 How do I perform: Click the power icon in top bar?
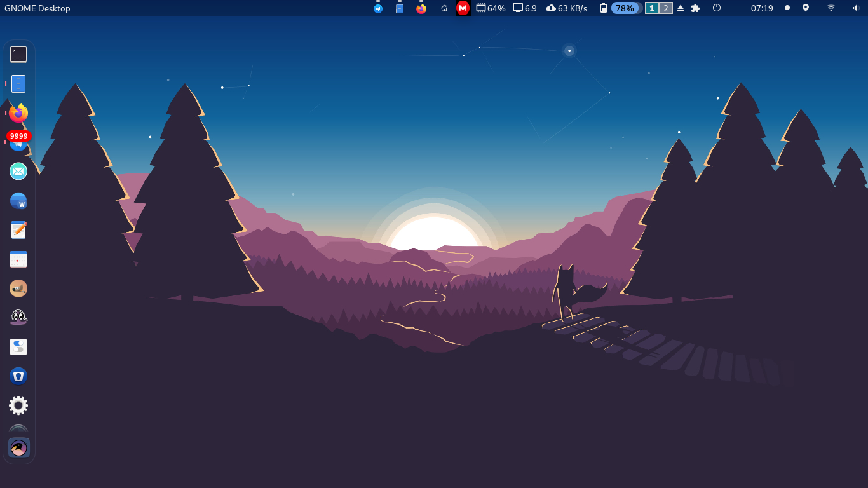[x=717, y=8]
